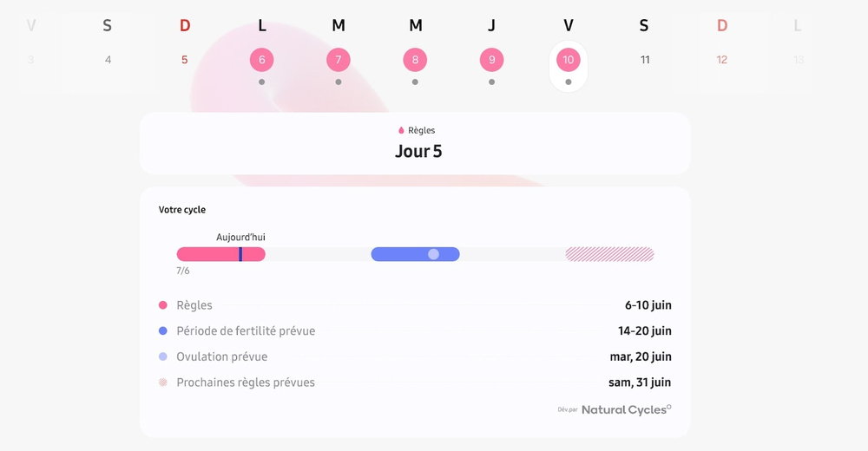This screenshot has height=451, width=868.
Task: Open the Jour 5 Règles card
Action: coord(415,144)
